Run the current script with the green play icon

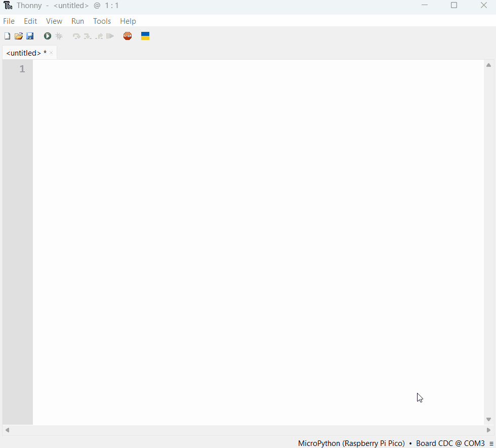click(x=48, y=36)
